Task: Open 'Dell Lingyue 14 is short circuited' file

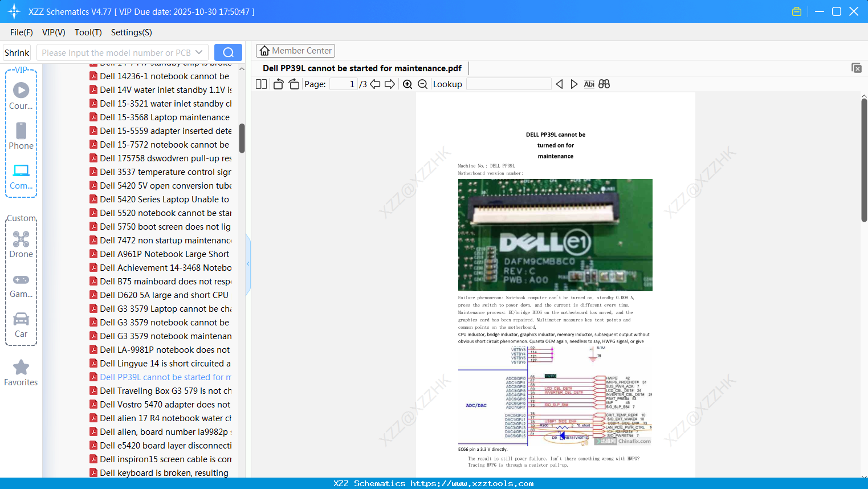Action: pos(160,364)
